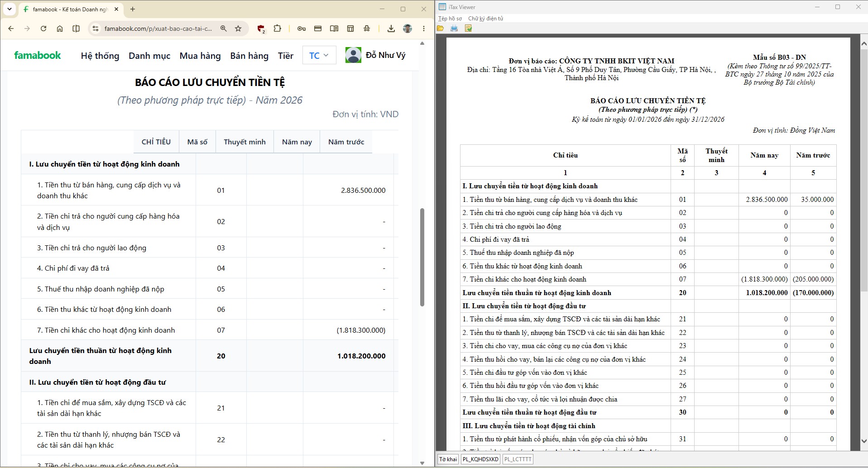Open Chrome's three-dot menu
The height and width of the screenshot is (468, 868).
pyautogui.click(x=424, y=29)
